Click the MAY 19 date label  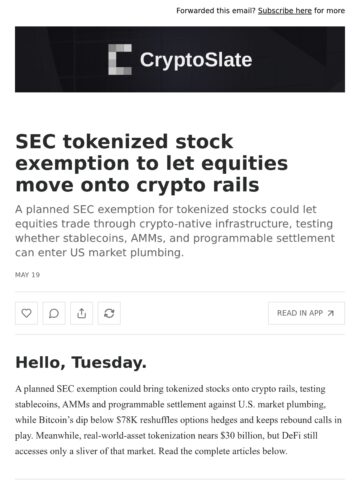[27, 275]
